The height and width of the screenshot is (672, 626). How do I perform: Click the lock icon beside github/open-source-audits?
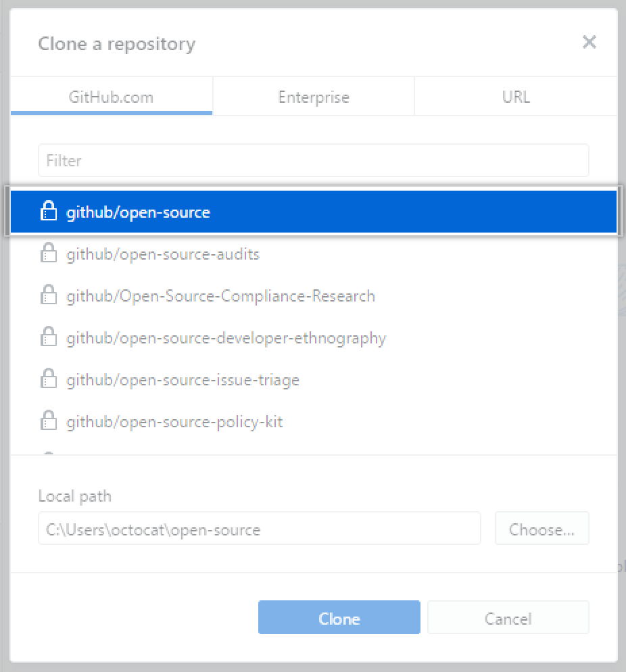point(48,254)
